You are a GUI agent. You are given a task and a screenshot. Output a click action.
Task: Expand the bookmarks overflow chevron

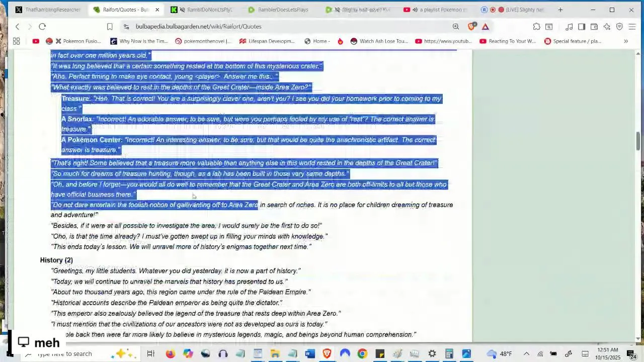tap(626, 41)
